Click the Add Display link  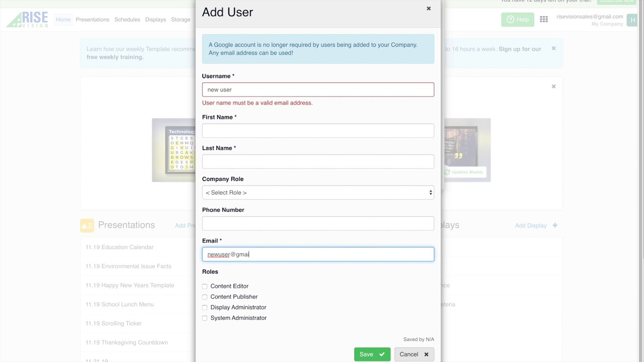(531, 225)
